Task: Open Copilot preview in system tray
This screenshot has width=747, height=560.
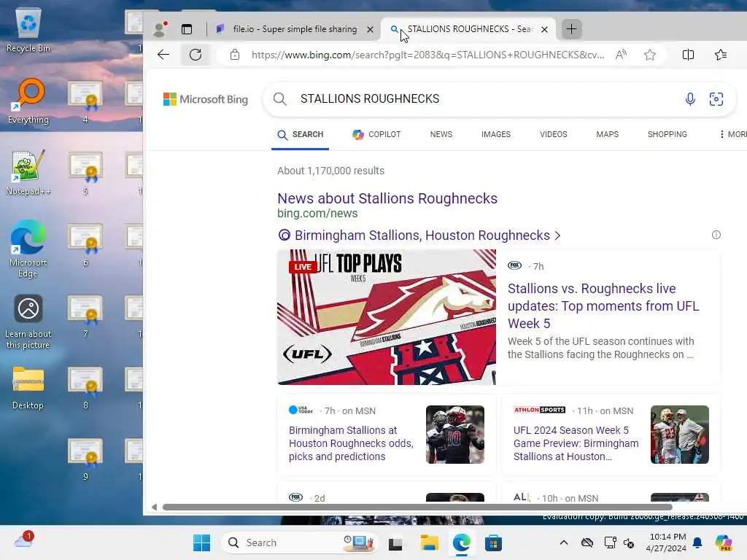Action: point(723,542)
